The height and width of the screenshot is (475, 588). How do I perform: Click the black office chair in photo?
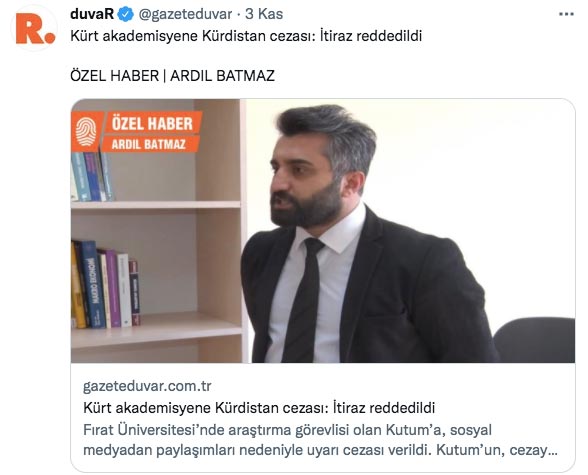(x=534, y=340)
